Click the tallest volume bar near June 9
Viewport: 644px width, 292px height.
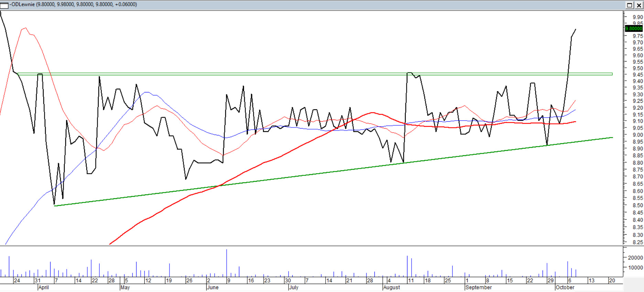click(227, 263)
